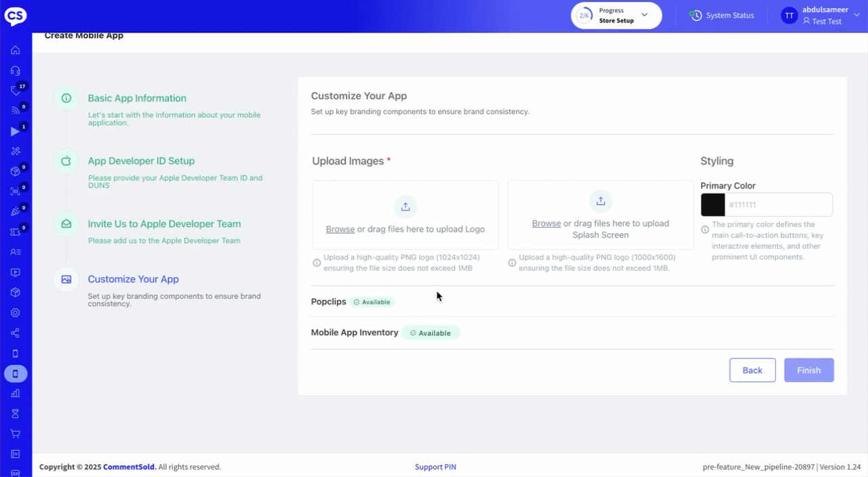Click the shopping cart sidebar icon

pyautogui.click(x=15, y=434)
